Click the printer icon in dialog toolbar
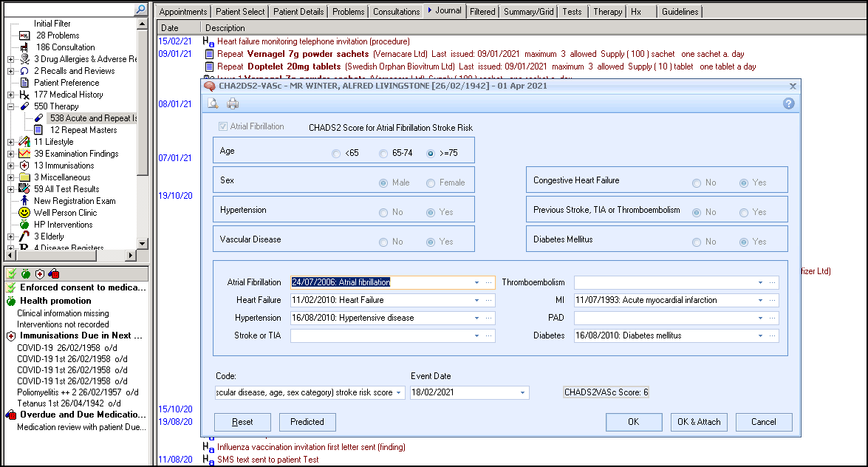The image size is (868, 467). point(233,103)
